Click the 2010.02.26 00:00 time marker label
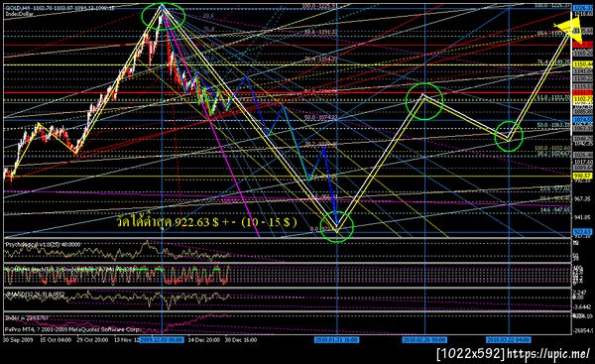The height and width of the screenshot is (364, 595). 424,340
